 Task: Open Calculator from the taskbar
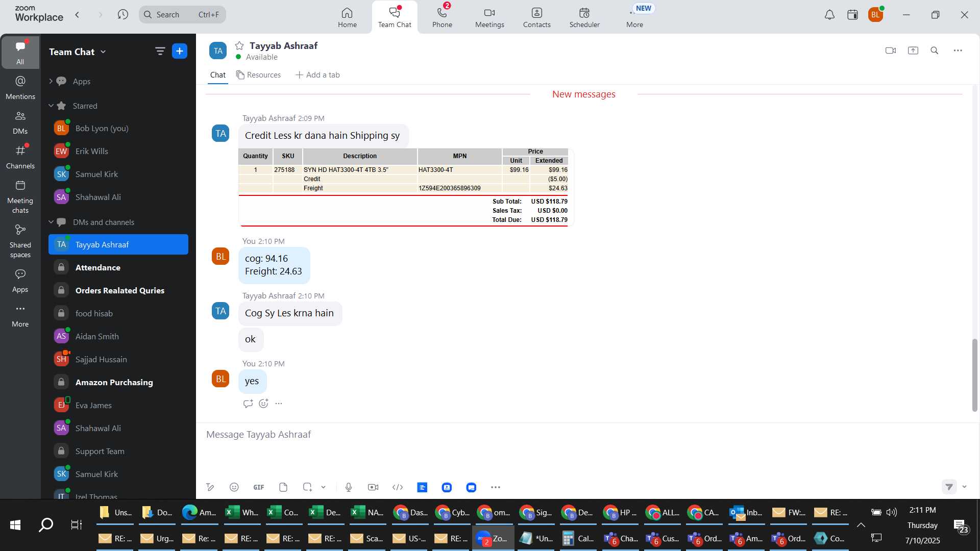(579, 538)
